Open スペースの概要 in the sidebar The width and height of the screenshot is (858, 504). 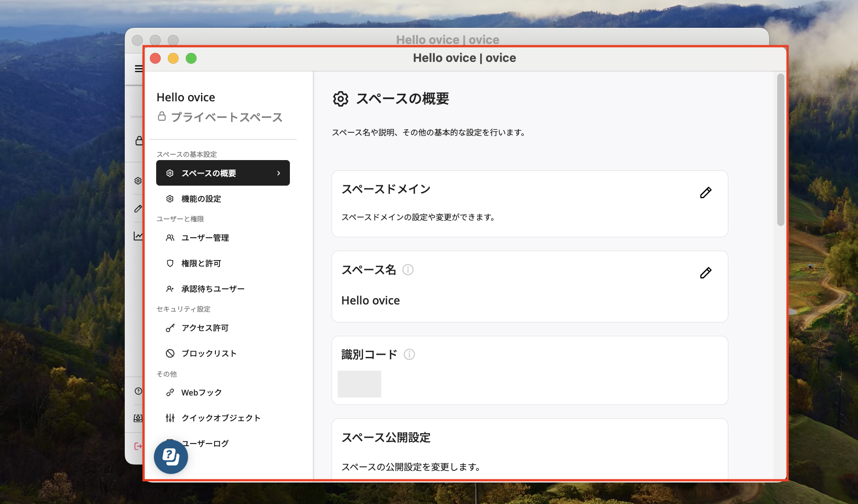pyautogui.click(x=223, y=173)
